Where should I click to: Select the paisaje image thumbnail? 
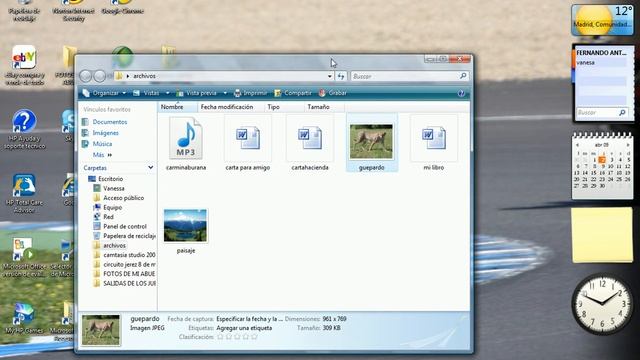click(x=185, y=226)
